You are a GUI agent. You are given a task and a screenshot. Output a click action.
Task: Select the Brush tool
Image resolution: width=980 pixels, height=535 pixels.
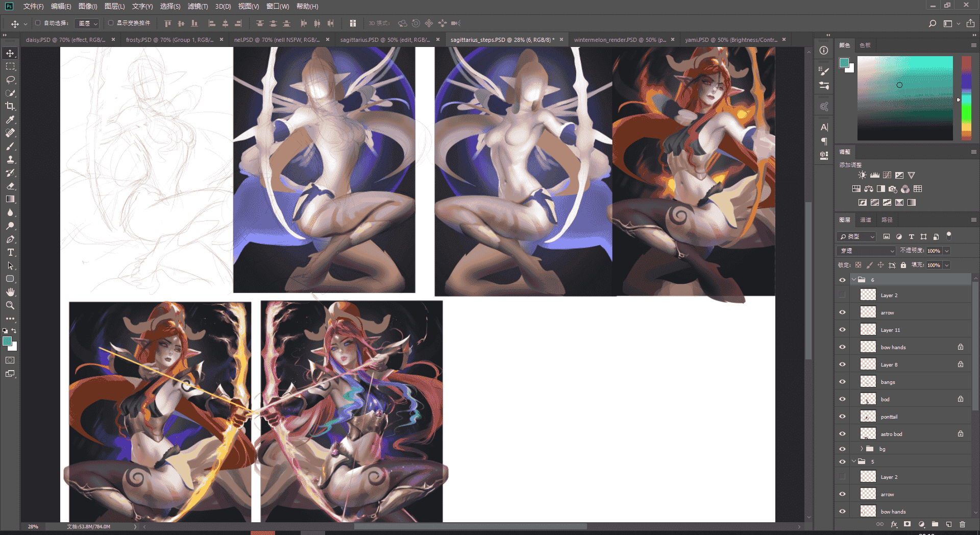(10, 146)
